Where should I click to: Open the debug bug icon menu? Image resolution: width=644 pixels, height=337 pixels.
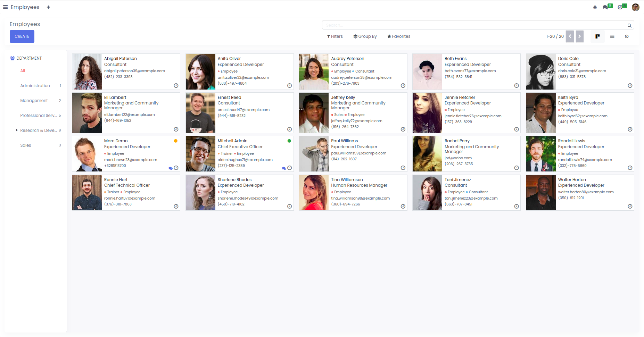[595, 7]
